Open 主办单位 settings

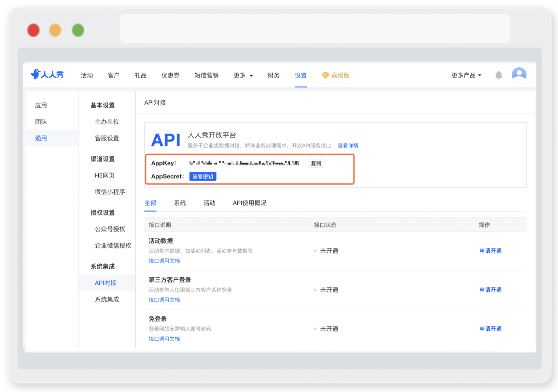coord(107,122)
